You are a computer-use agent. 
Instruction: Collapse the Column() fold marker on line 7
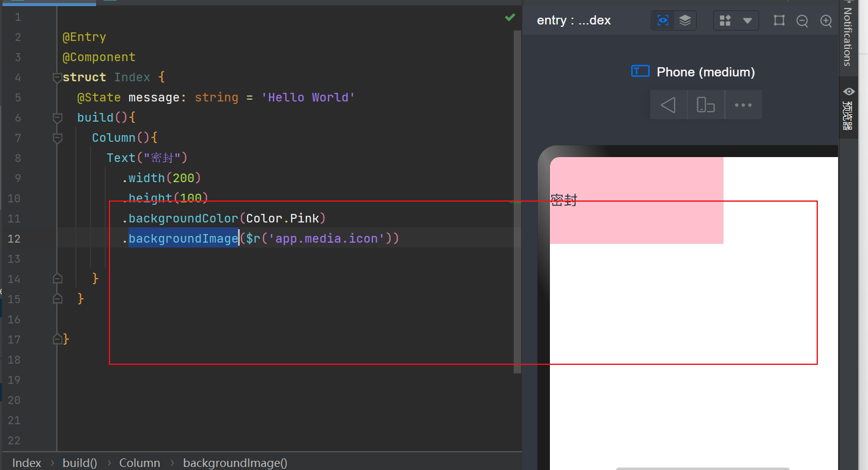coord(57,138)
